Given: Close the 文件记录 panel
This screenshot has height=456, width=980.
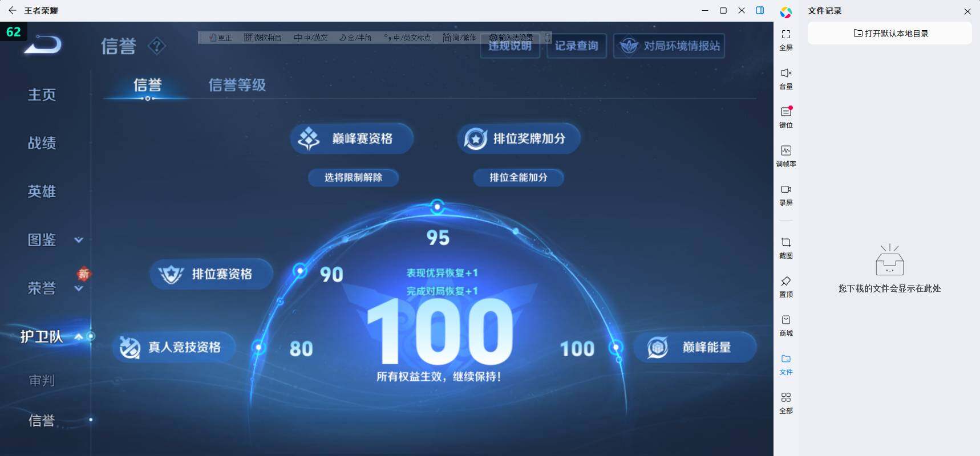Looking at the screenshot, I should coord(967,11).
